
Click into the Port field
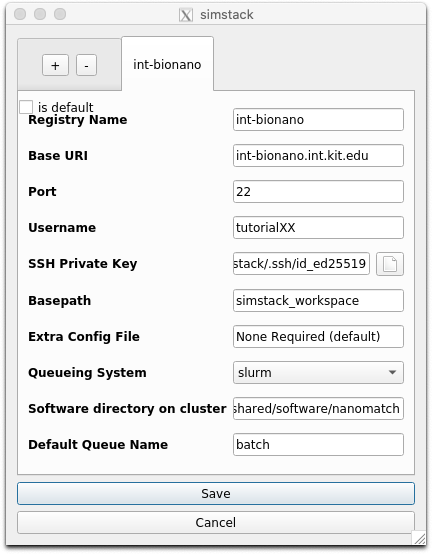coord(318,191)
